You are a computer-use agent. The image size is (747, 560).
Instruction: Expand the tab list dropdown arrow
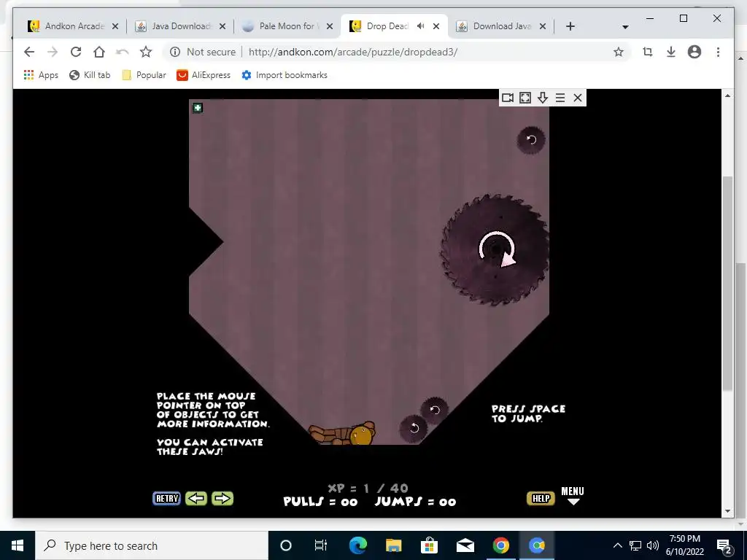point(625,27)
